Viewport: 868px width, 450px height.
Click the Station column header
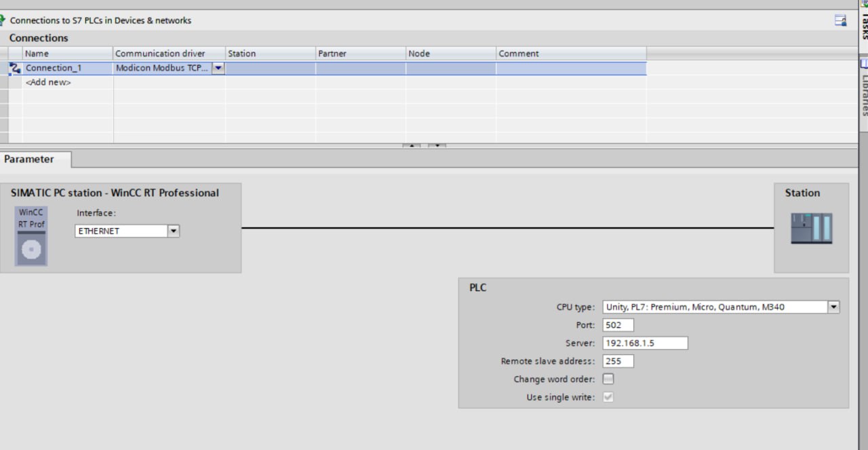coord(271,54)
